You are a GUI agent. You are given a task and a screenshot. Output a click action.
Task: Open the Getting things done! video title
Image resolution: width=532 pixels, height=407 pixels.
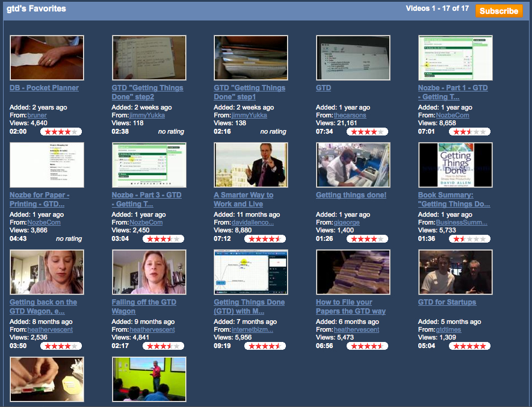pos(351,195)
